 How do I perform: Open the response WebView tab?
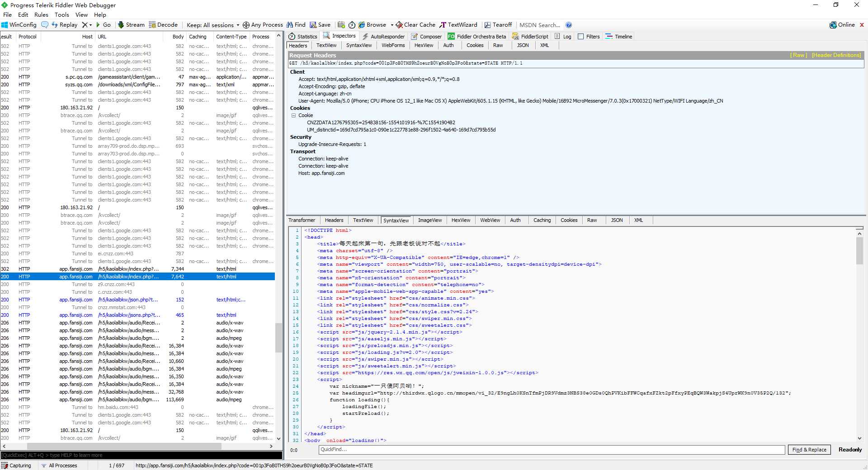pos(490,220)
